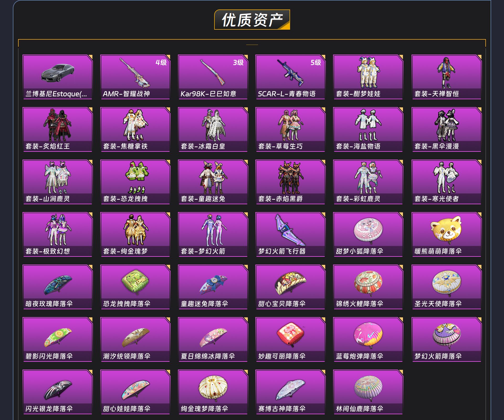Viewport: 504px width, 420px height.
Task: Select the 套装-炙焰红王 costume
Action: tap(58, 129)
